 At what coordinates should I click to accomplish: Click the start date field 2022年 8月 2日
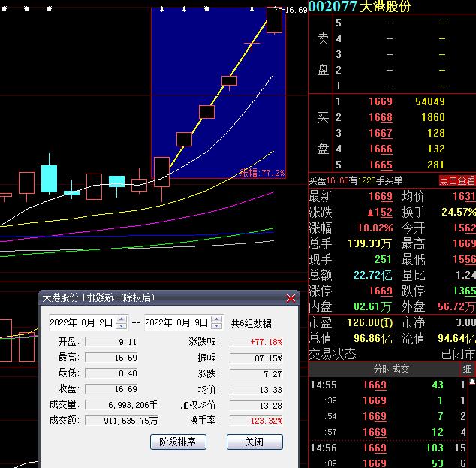click(81, 322)
